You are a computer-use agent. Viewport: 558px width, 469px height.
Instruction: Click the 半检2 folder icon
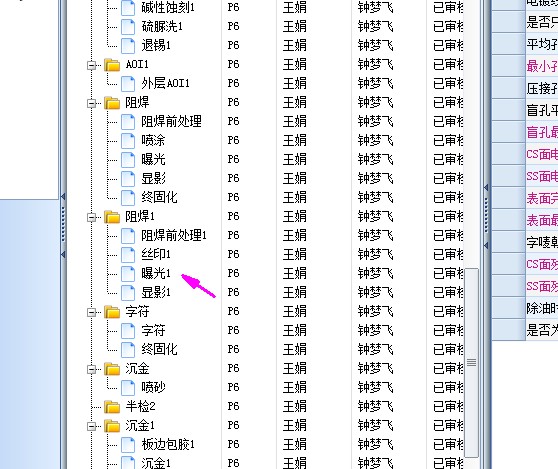pyautogui.click(x=112, y=406)
